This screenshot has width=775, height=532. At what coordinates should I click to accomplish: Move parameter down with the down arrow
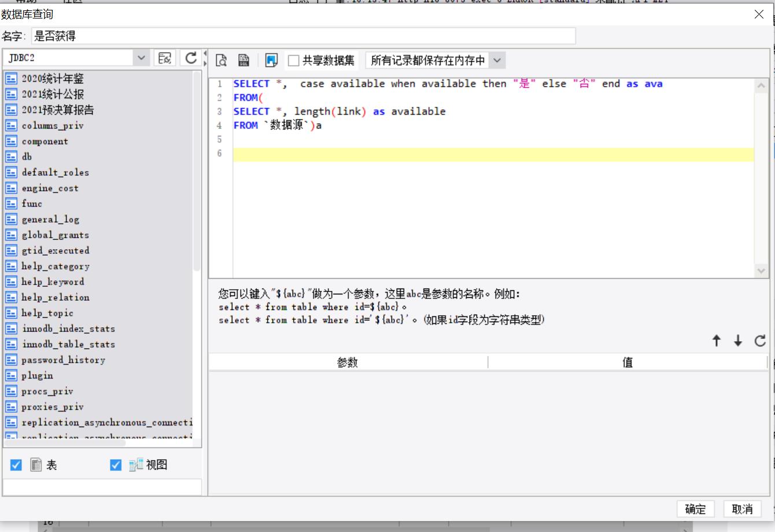point(738,341)
